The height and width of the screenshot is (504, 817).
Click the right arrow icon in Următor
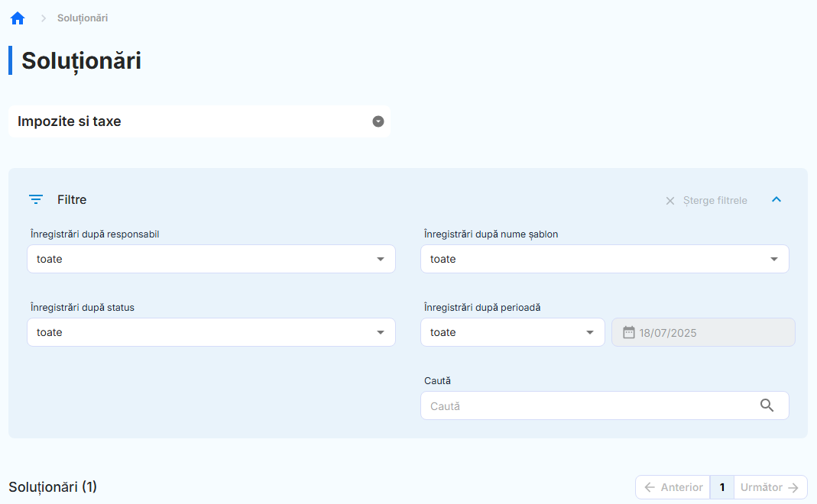(x=793, y=487)
